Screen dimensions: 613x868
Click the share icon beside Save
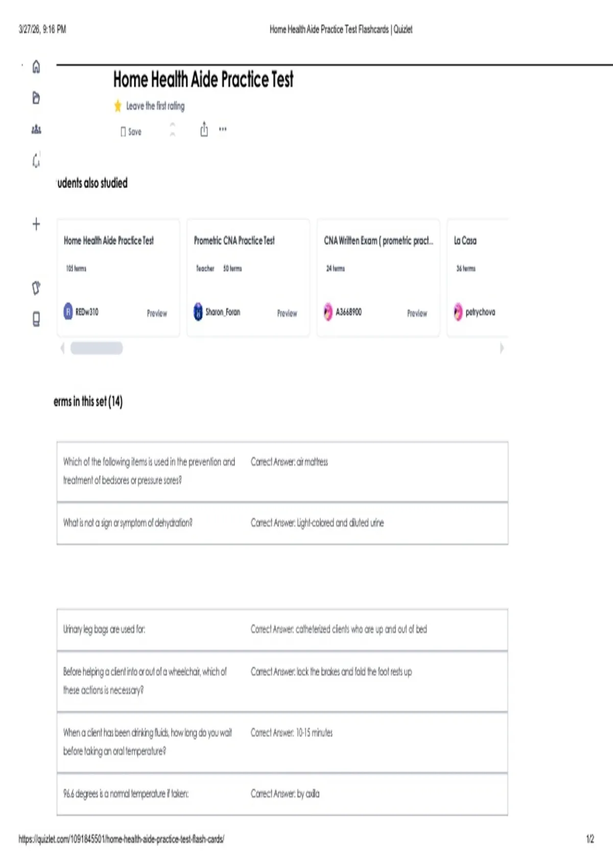pyautogui.click(x=204, y=130)
